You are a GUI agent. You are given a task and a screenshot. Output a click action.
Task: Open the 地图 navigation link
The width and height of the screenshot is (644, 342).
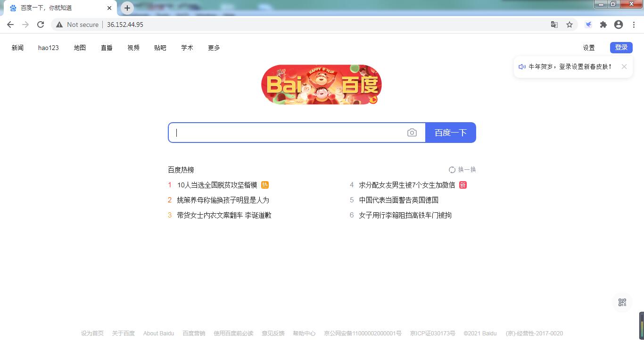tap(80, 48)
